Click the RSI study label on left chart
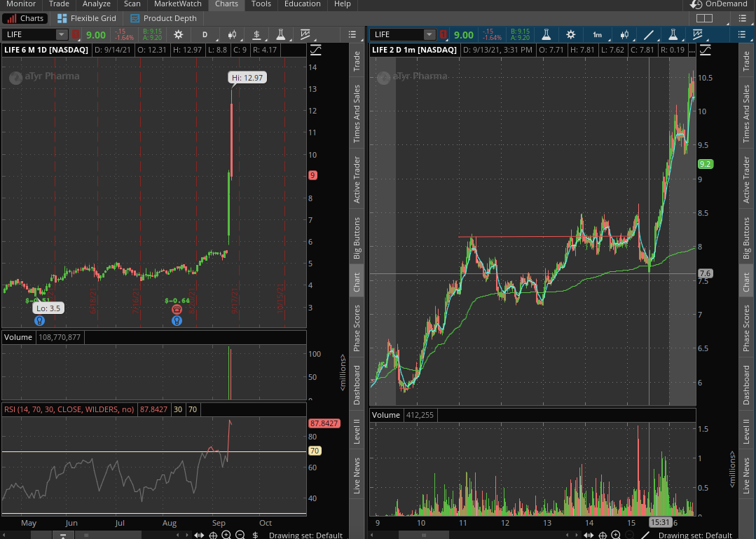The width and height of the screenshot is (756, 539). coord(69,409)
